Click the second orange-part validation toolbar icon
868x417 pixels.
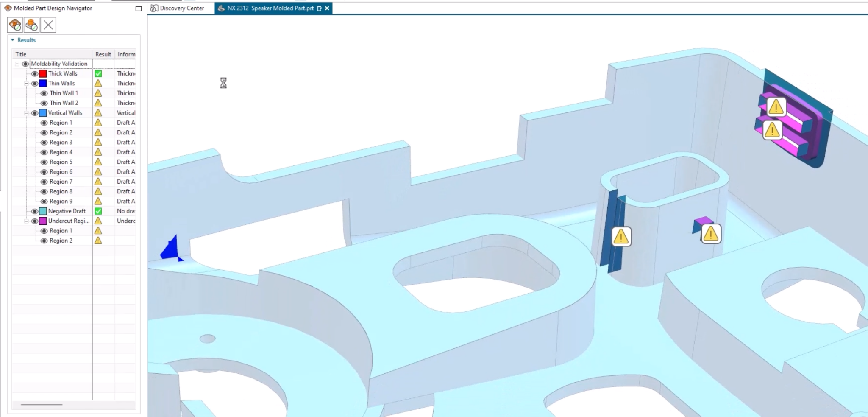31,25
